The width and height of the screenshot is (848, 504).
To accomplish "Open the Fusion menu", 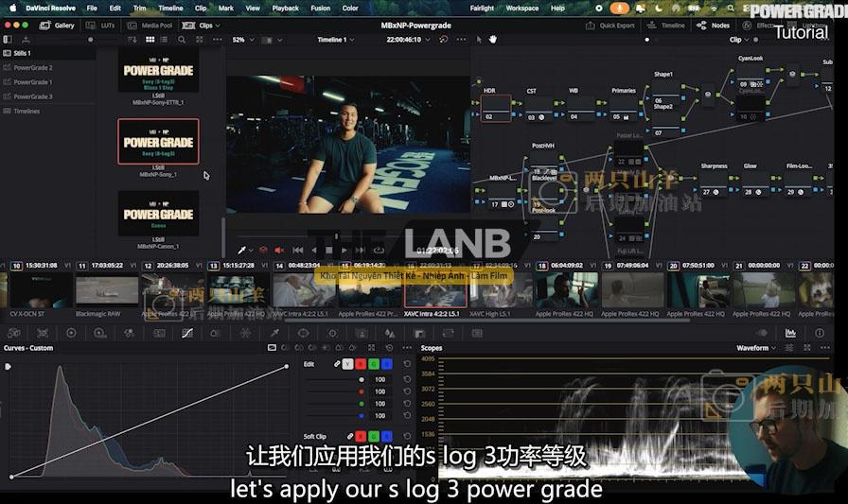I will 320,8.
